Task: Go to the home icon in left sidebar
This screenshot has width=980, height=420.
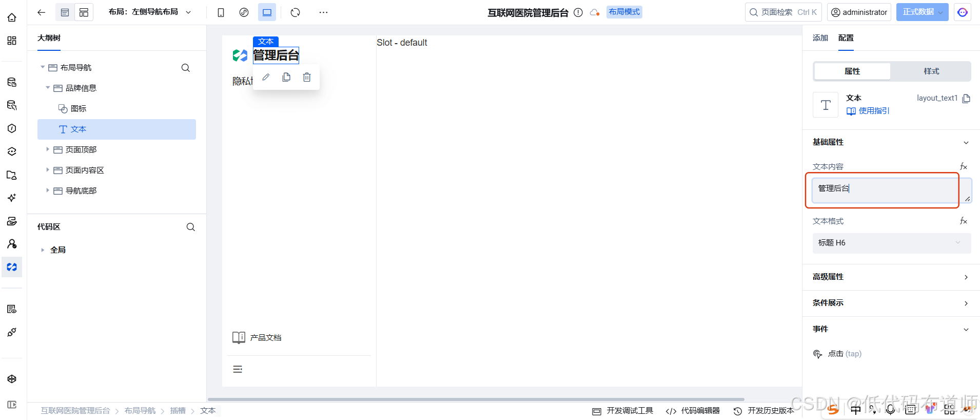Action: 12,17
